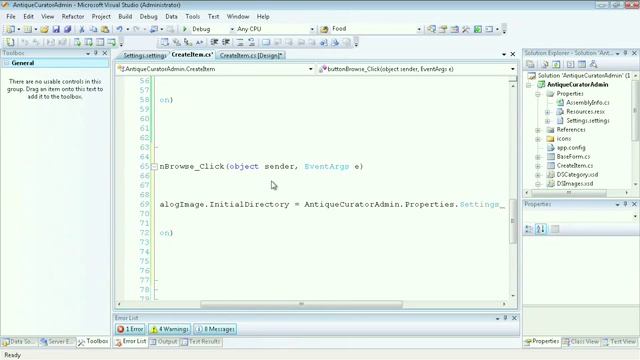Viewport: 640px width, 360px height.
Task: Select DSCategory.xsd in Solution Explorer
Action: click(577, 175)
